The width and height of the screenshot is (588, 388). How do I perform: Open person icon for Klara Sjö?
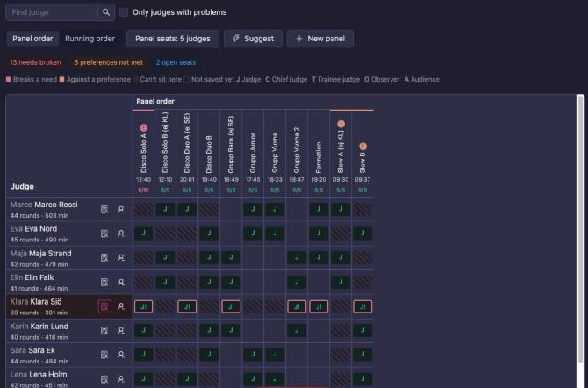pyautogui.click(x=121, y=306)
